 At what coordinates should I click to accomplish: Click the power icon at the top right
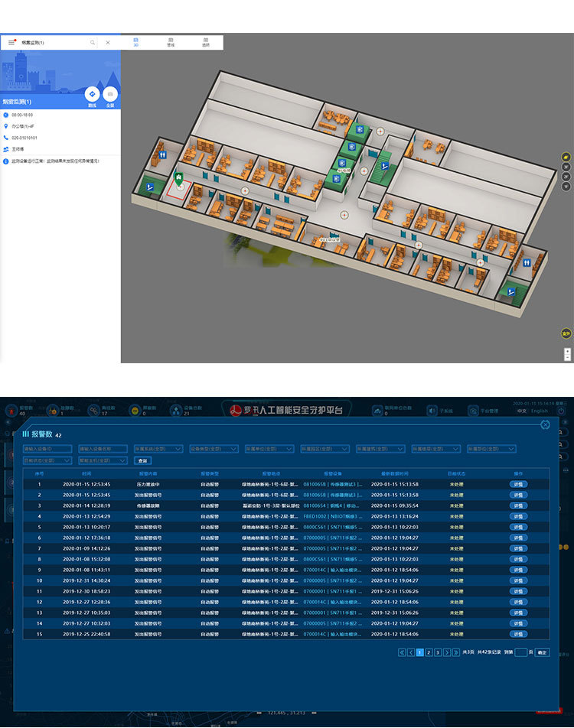pyautogui.click(x=562, y=411)
